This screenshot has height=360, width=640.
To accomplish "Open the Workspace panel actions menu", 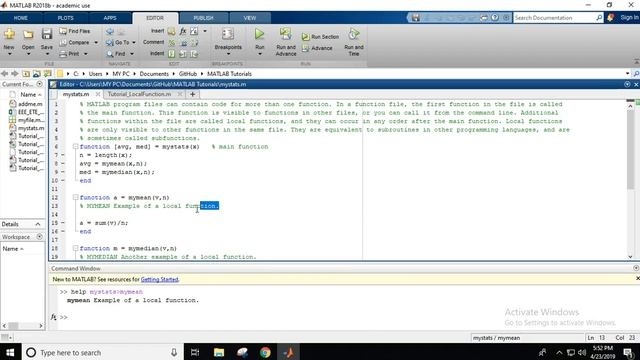I will [x=40, y=237].
